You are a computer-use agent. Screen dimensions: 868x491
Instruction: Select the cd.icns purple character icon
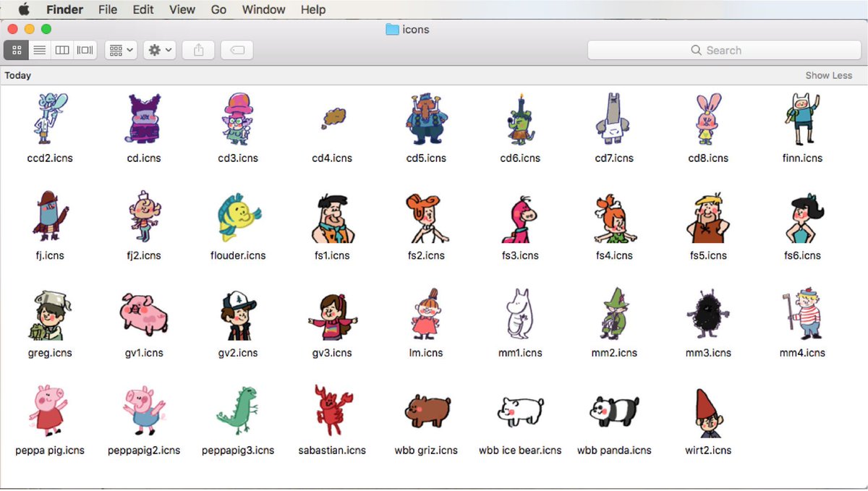[143, 119]
